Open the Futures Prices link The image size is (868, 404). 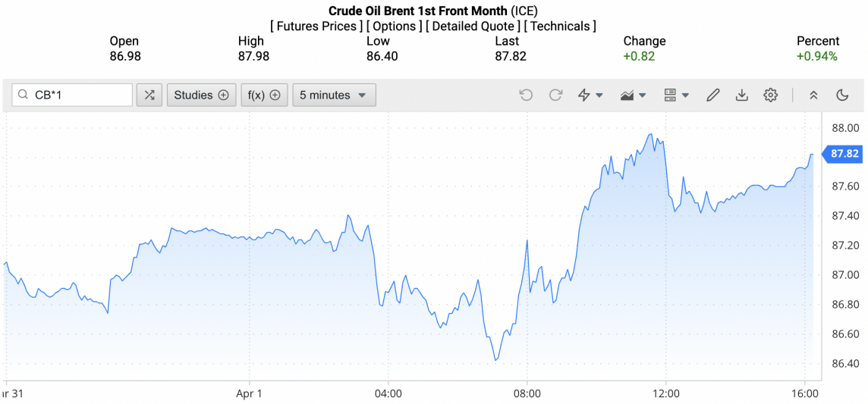(316, 26)
